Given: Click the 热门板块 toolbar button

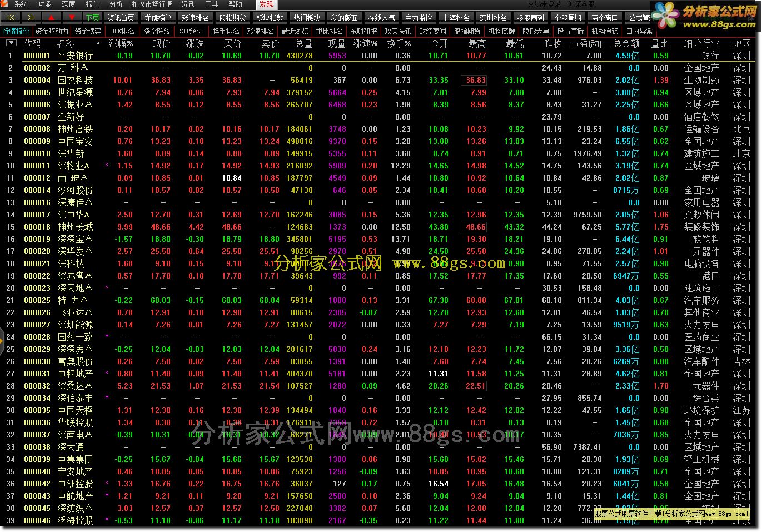Looking at the screenshot, I should click(x=307, y=18).
